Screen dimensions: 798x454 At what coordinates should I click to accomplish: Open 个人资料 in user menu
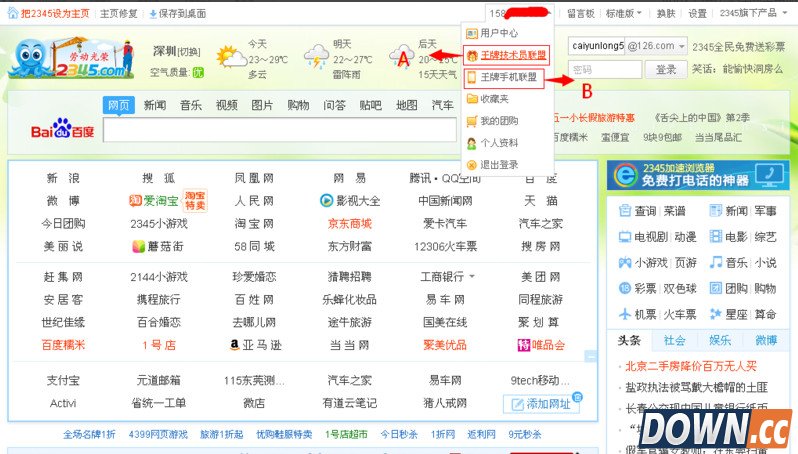tap(492, 143)
